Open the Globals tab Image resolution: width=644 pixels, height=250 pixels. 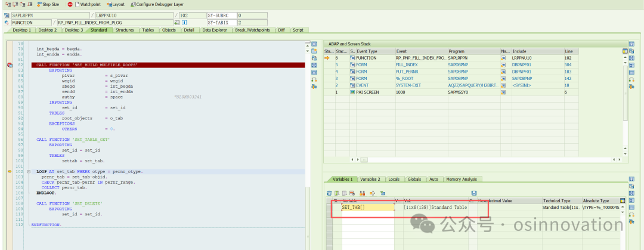coord(414,179)
